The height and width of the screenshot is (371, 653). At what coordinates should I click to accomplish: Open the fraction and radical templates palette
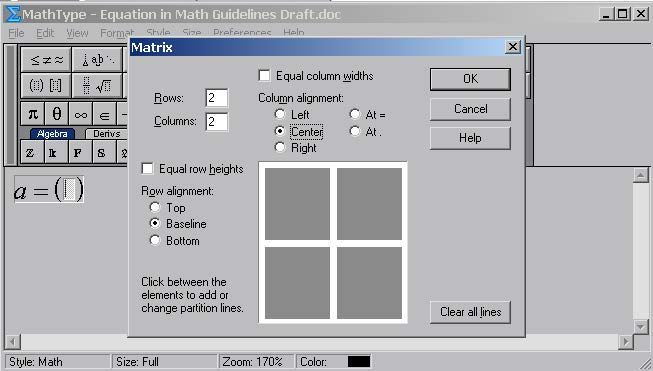tap(97, 85)
